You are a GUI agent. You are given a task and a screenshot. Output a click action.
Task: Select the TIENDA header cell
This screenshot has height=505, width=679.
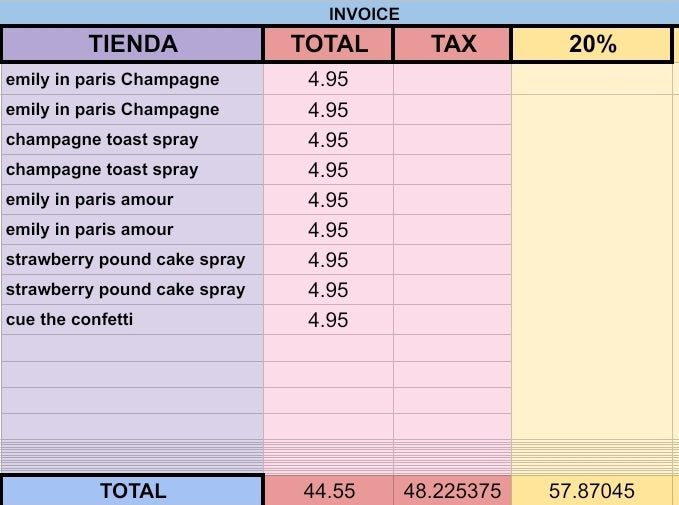click(132, 44)
